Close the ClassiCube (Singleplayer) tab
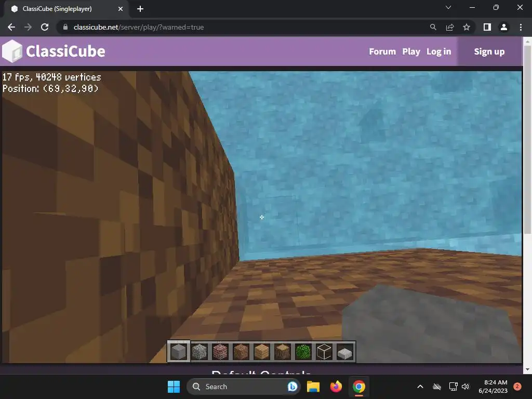532x399 pixels. pyautogui.click(x=121, y=9)
